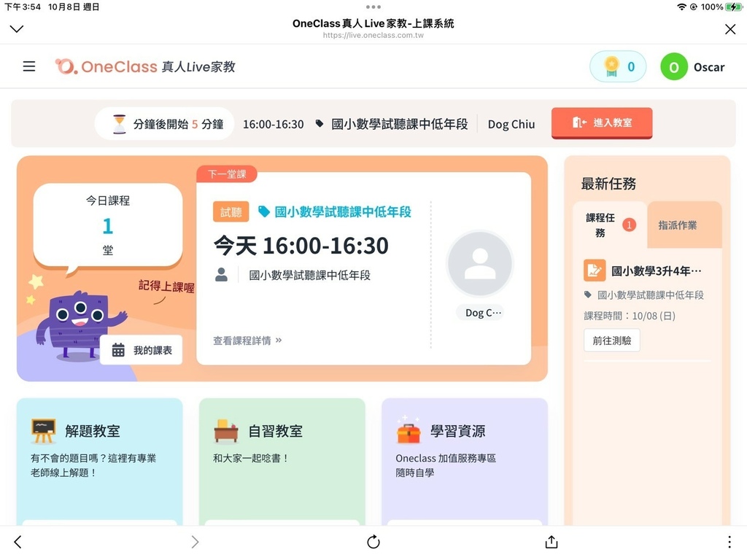Click the 進入教室 enter classroom button
The image size is (747, 560).
(602, 122)
